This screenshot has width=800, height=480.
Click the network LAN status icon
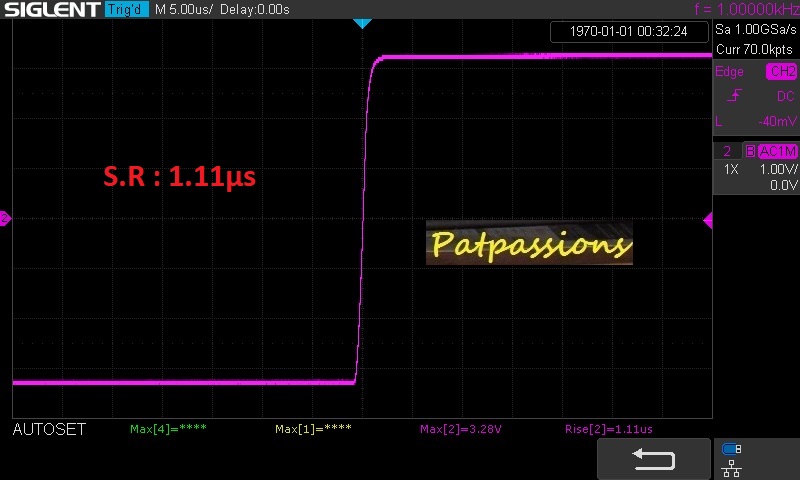point(731,467)
